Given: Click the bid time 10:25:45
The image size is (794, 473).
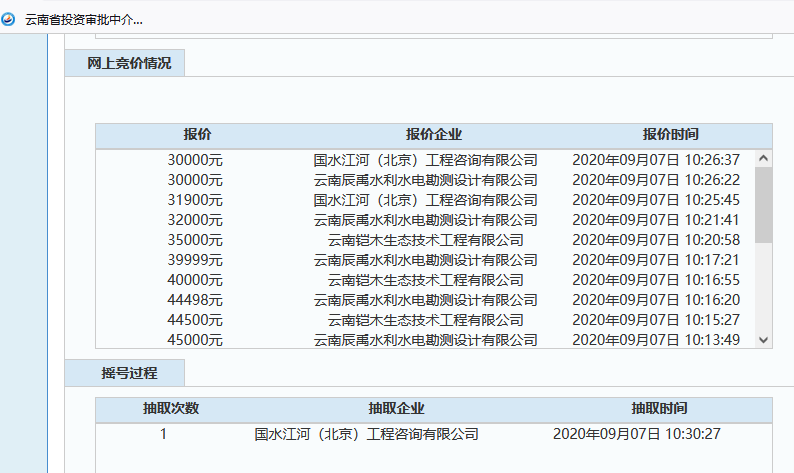Looking at the screenshot, I should coord(656,200).
